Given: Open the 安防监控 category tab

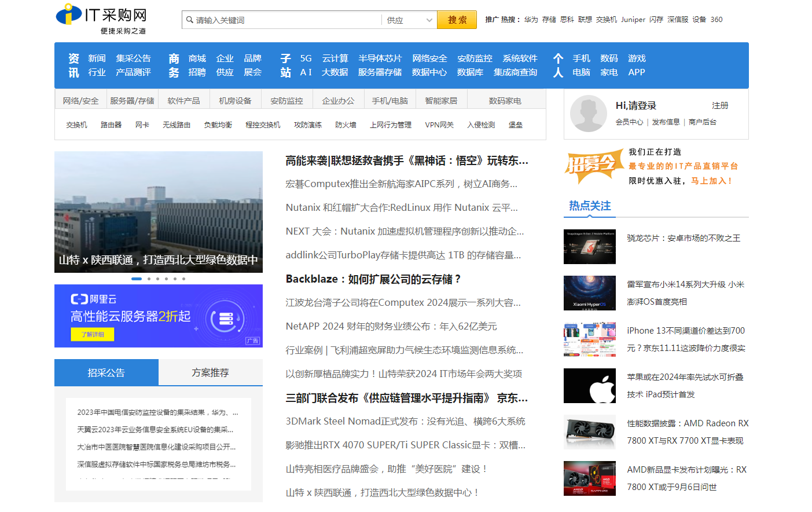Looking at the screenshot, I should pyautogui.click(x=286, y=100).
